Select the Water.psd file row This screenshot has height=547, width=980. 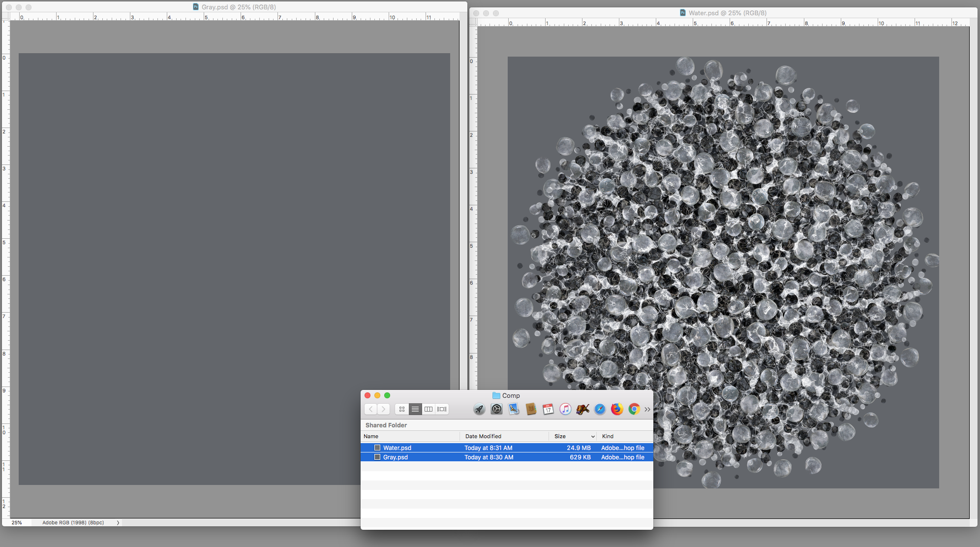397,448
